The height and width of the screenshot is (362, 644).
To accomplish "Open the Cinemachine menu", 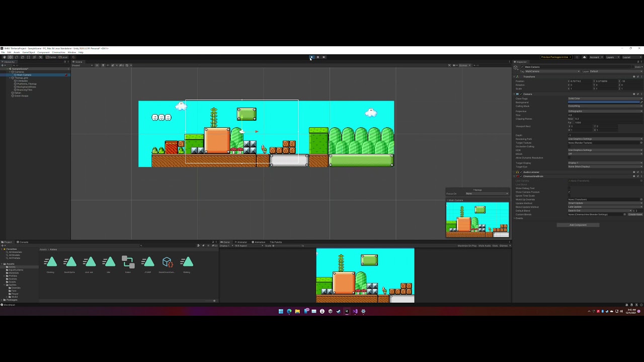I will coord(58,52).
